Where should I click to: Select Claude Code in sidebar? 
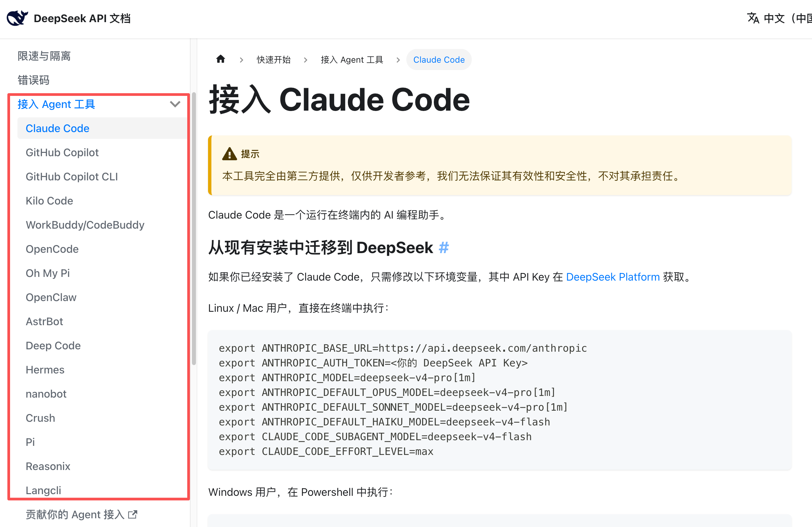[x=102, y=128]
